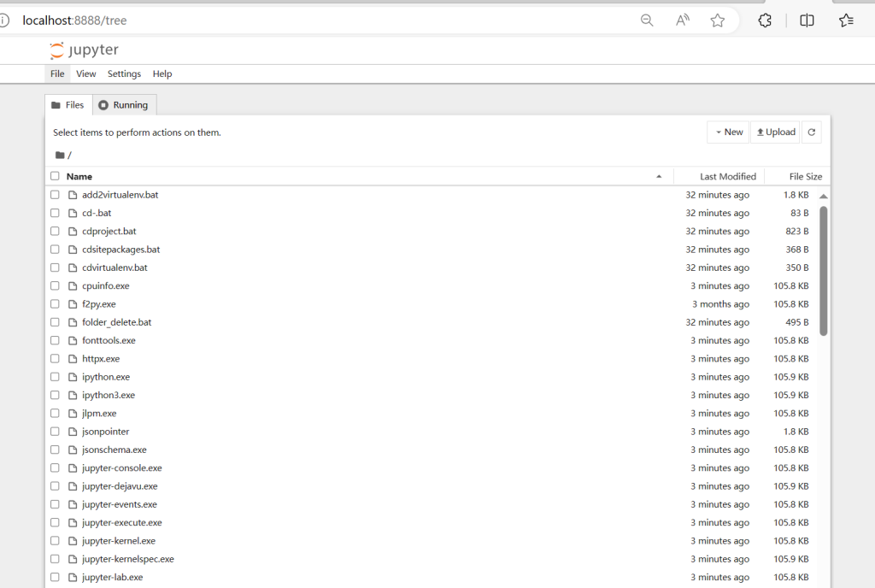Image resolution: width=875 pixels, height=588 pixels.
Task: Open the ipython.exe file link
Action: coord(106,377)
